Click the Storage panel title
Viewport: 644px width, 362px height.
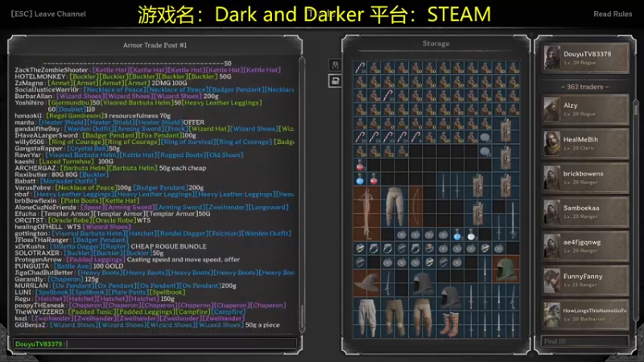[436, 43]
